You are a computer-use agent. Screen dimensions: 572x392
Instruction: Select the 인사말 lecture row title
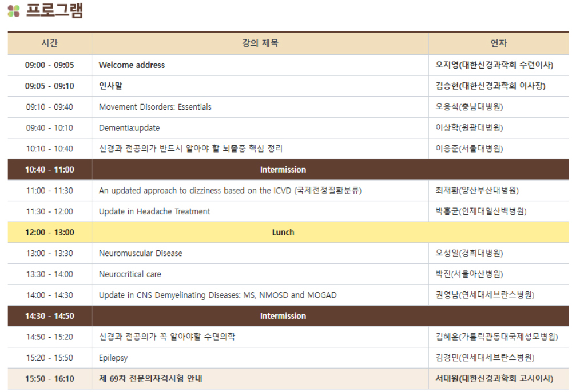pos(110,86)
